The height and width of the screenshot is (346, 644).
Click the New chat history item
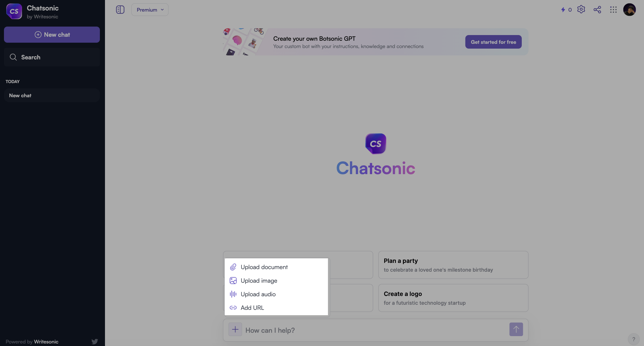pyautogui.click(x=51, y=95)
